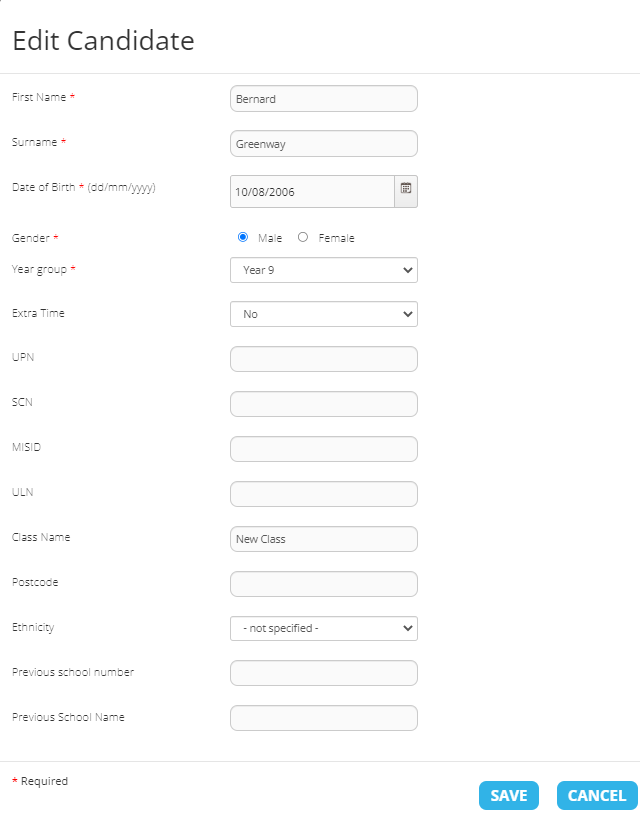Image resolution: width=640 pixels, height=813 pixels.
Task: Click the UPN input field
Action: (323, 359)
